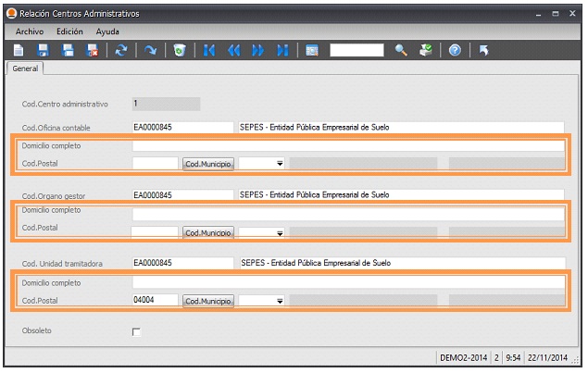
Task: Click the first blue save icon
Action: click(43, 50)
